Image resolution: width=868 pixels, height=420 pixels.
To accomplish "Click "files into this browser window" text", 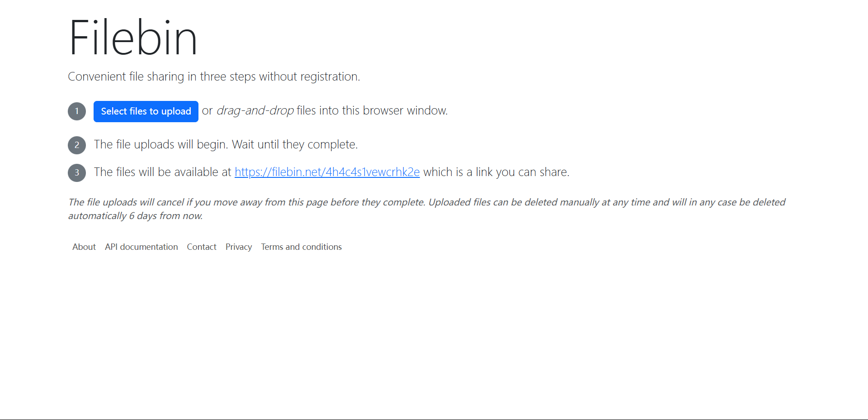I will click(x=372, y=111).
